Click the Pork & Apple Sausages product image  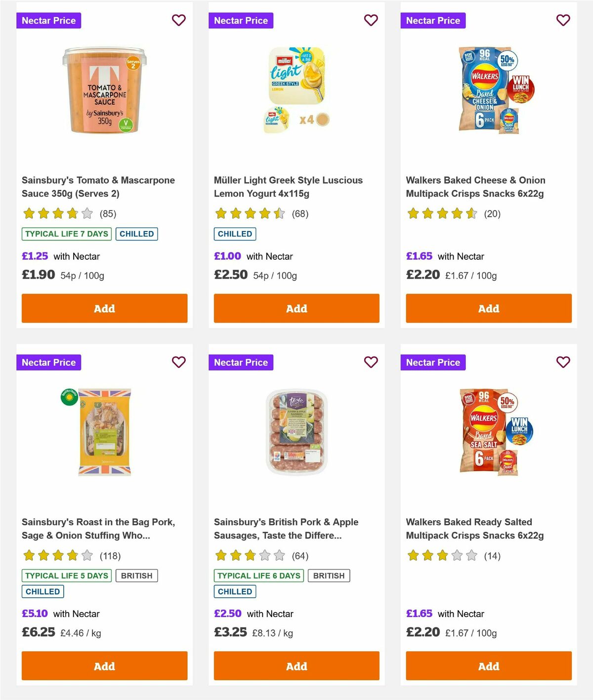296,430
